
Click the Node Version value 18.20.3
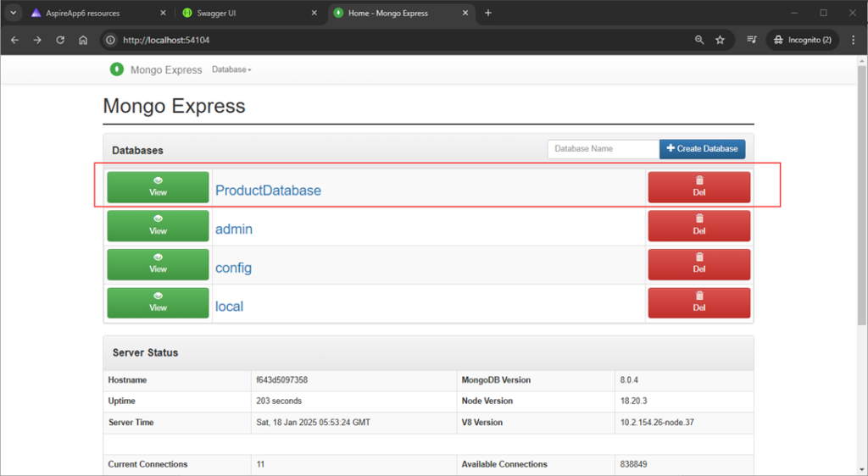(x=634, y=401)
